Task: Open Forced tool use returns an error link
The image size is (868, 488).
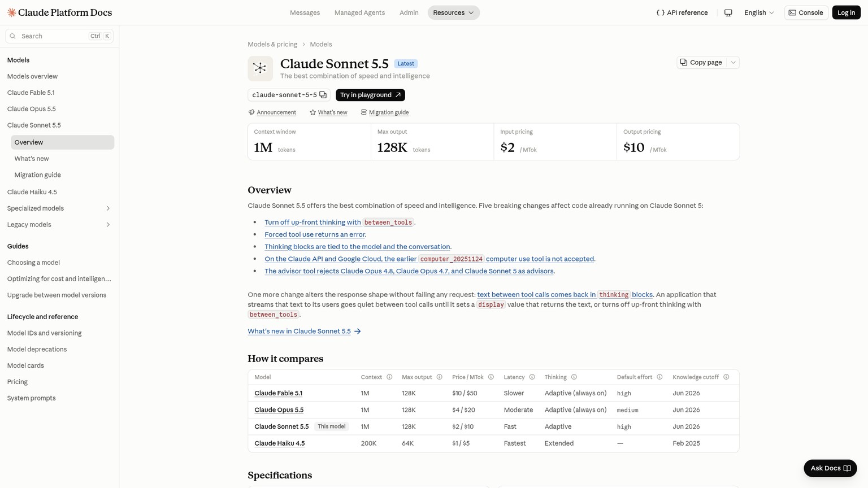Action: pyautogui.click(x=315, y=234)
